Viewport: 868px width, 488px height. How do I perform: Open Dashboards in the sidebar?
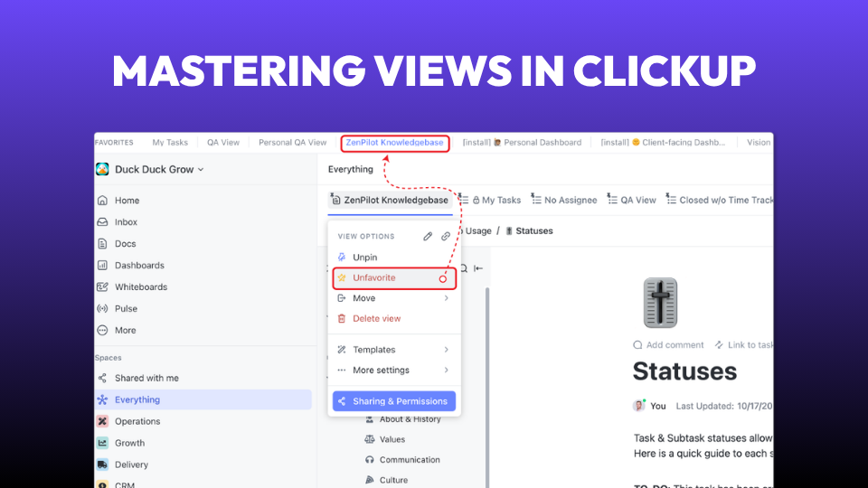[x=139, y=265]
